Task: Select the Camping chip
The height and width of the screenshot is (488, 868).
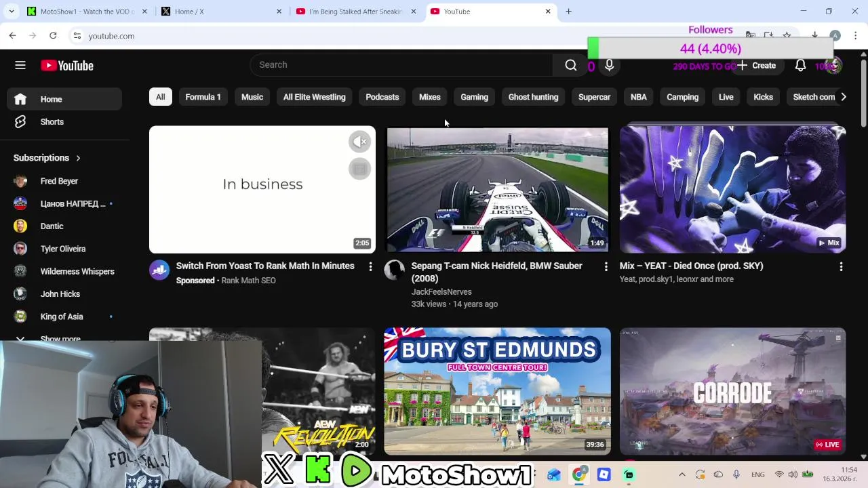Action: pyautogui.click(x=683, y=97)
